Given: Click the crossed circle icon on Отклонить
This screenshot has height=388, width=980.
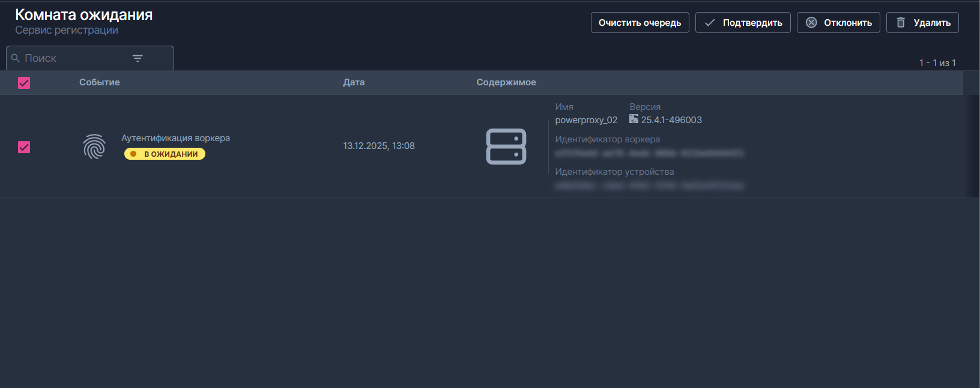Looking at the screenshot, I should [x=811, y=23].
